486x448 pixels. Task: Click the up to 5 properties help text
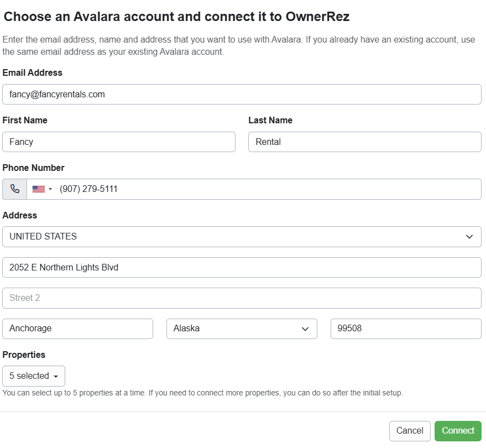[x=203, y=393]
